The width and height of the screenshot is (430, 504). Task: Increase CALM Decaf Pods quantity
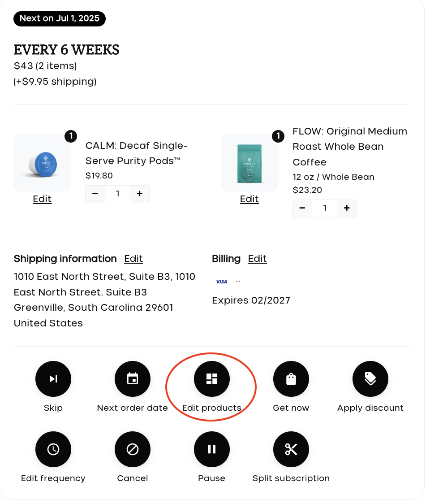(140, 194)
